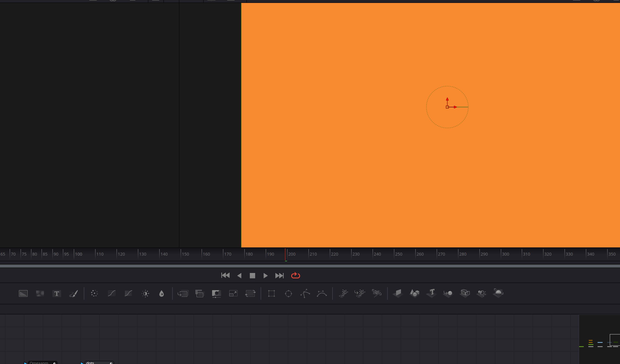Stop playback
Viewport: 620px width, 364px height.
pos(252,276)
